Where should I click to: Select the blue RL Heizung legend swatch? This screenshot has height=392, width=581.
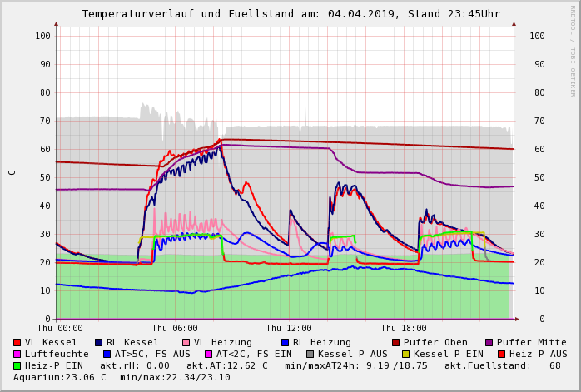tap(285, 342)
